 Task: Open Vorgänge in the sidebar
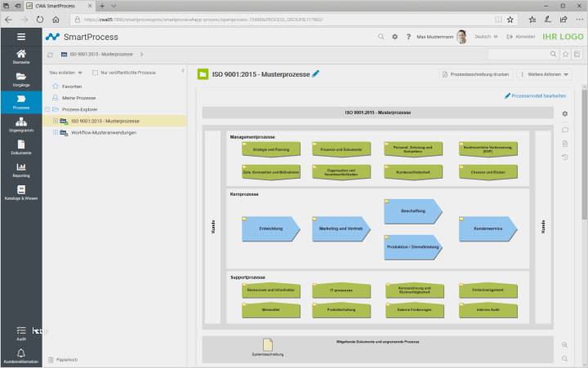(21, 79)
